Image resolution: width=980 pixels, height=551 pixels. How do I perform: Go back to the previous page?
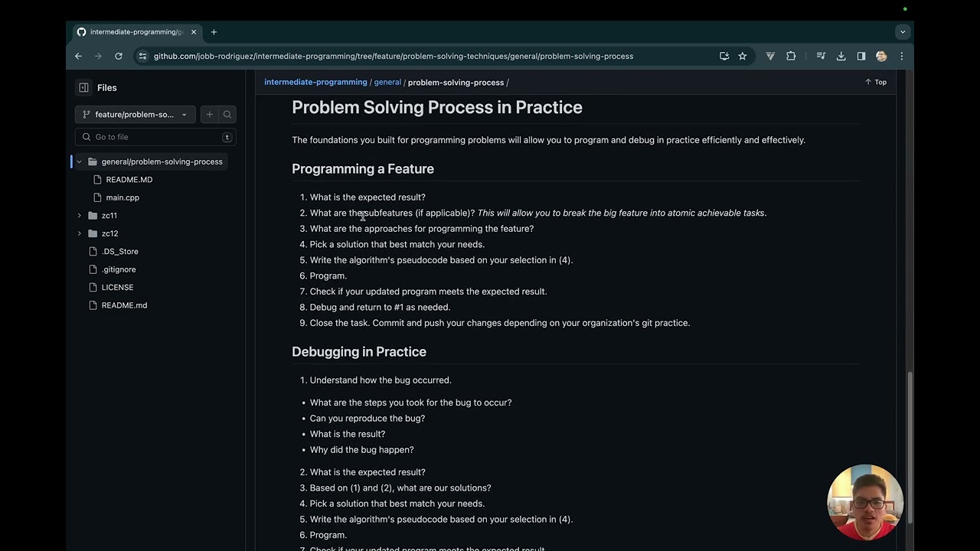(x=78, y=56)
